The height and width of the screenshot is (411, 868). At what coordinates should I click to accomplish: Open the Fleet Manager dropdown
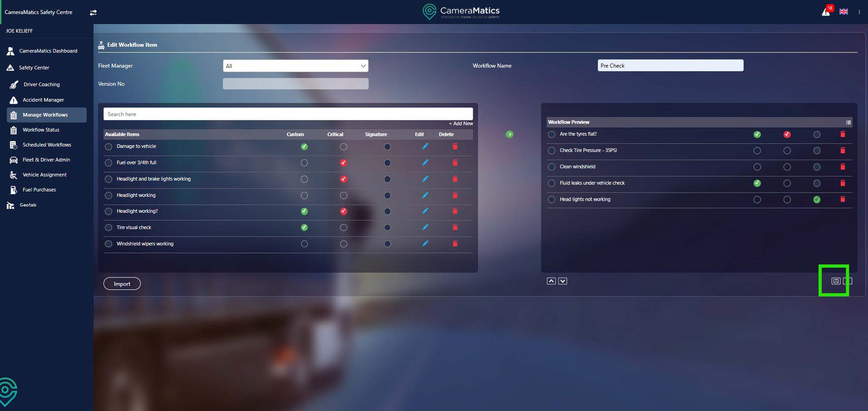pyautogui.click(x=296, y=66)
